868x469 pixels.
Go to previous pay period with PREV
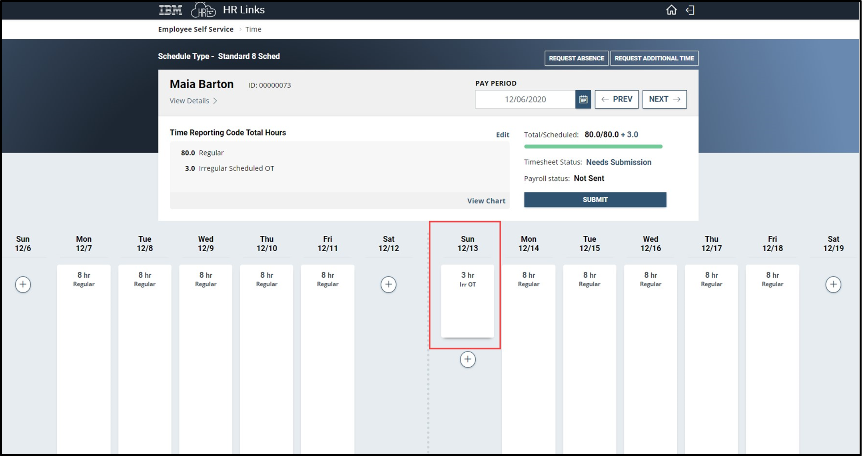click(x=617, y=99)
